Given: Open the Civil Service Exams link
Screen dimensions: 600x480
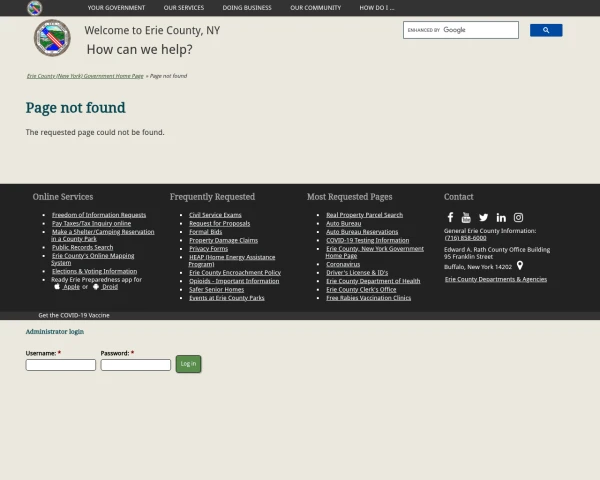Looking at the screenshot, I should click(x=215, y=215).
